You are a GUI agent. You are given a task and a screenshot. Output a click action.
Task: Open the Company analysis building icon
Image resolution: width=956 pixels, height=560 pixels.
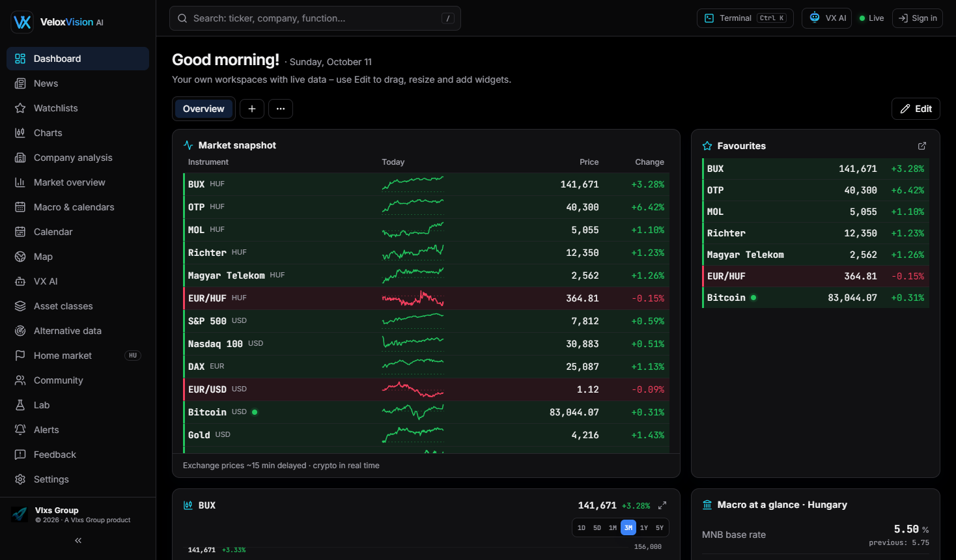20,158
